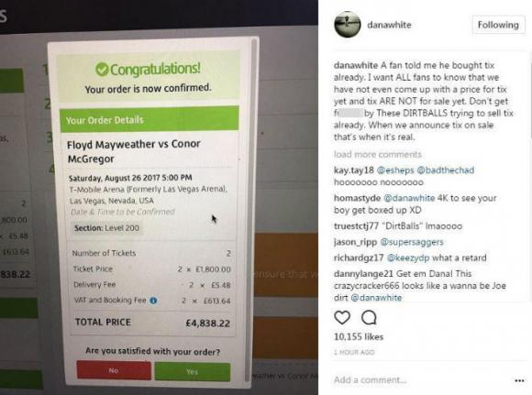This screenshot has height=395, width=532.
Task: Open the three dots options menu
Action: coord(519,380)
